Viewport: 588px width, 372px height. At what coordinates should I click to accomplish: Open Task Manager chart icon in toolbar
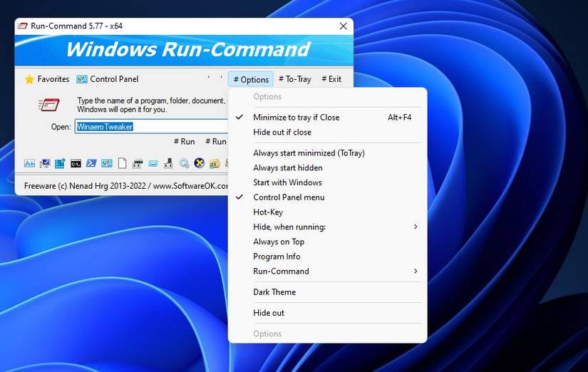click(x=29, y=163)
